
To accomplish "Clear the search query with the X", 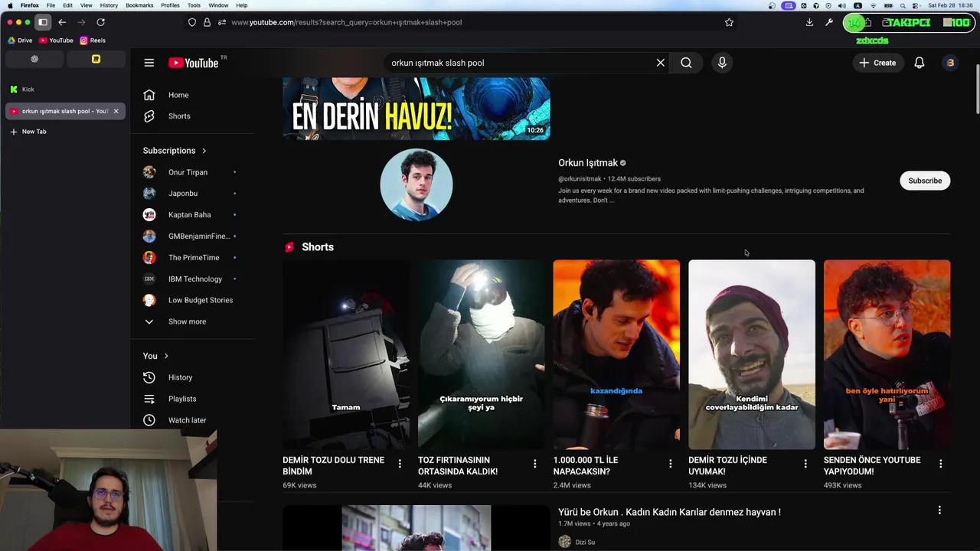I will click(x=660, y=63).
